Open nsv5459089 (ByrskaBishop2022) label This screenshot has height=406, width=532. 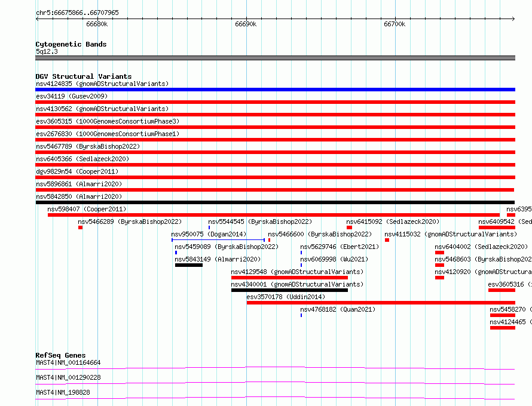(227, 247)
